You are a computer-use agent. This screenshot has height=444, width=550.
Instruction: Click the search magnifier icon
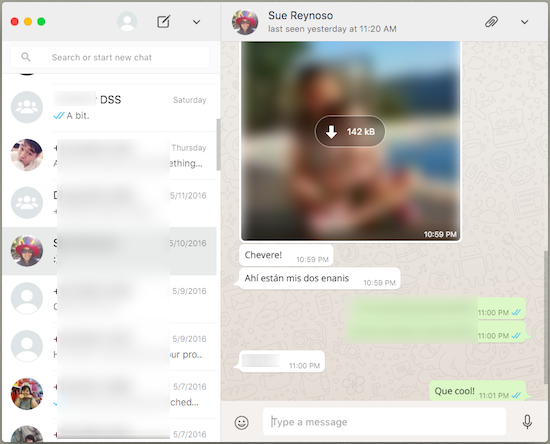click(x=26, y=56)
